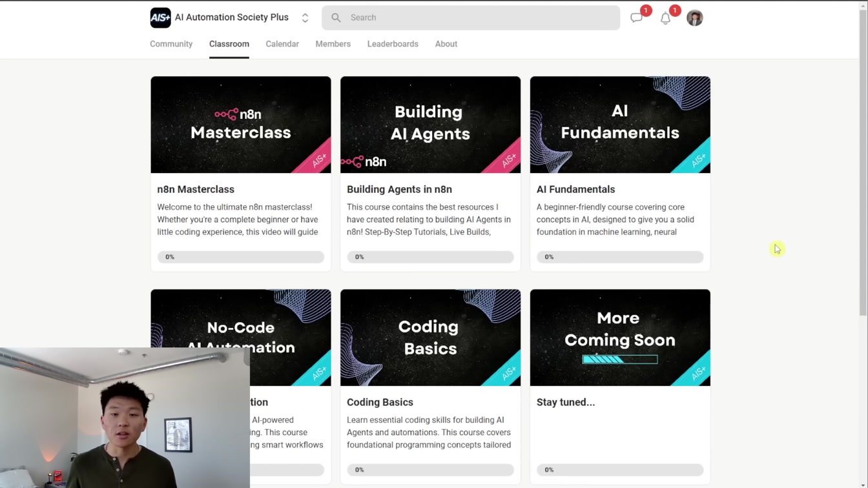
Task: Open the Coding Basics course thumbnail
Action: tap(430, 338)
